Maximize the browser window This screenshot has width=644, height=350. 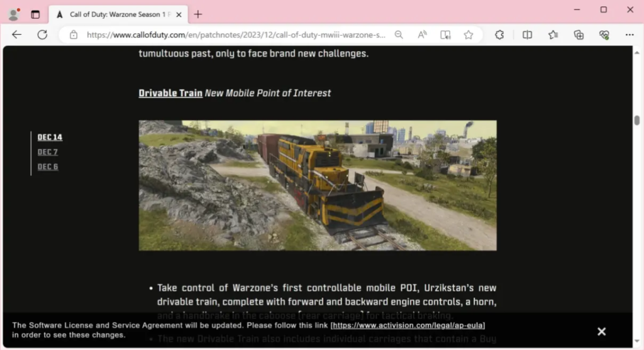603,9
